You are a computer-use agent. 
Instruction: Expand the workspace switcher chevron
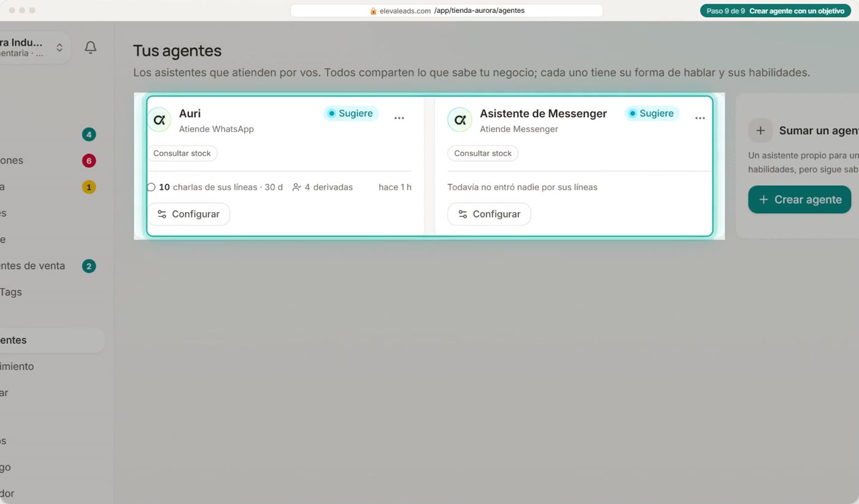(60, 47)
